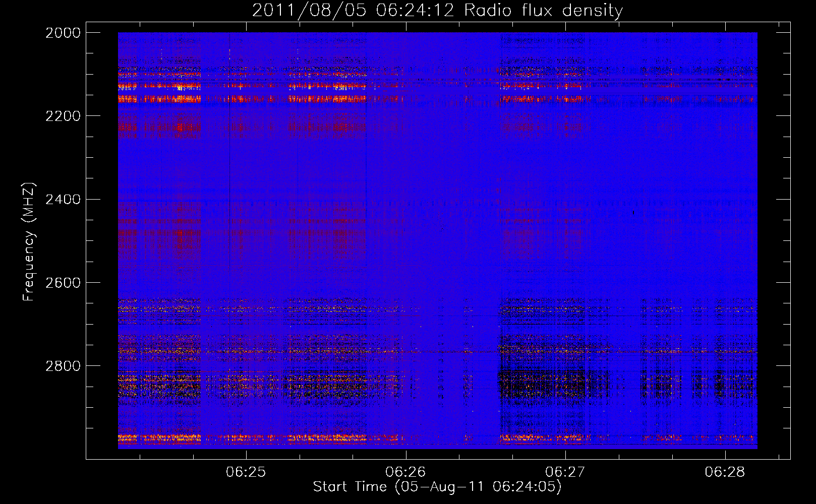Click the 2400 frequency tick label
The image size is (816, 504).
[x=63, y=200]
